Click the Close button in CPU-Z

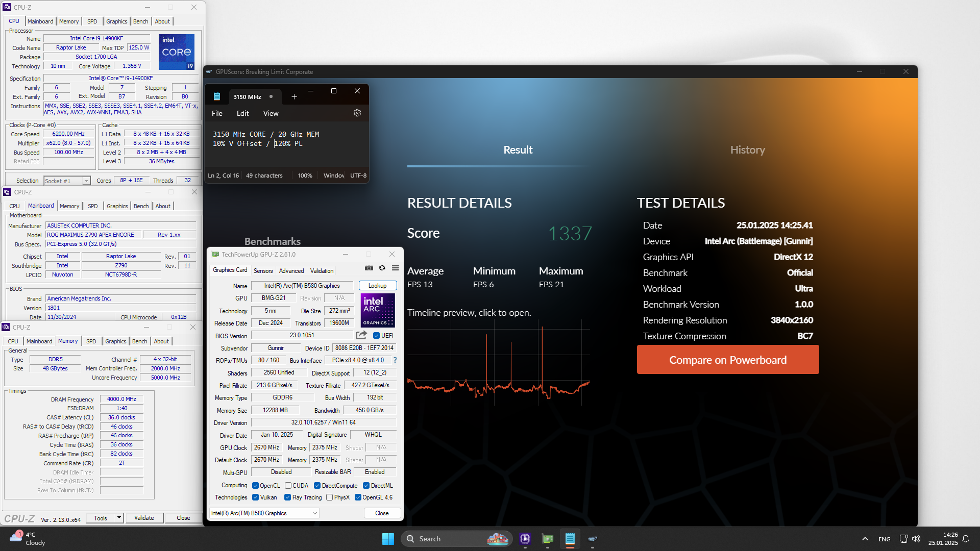click(x=183, y=517)
